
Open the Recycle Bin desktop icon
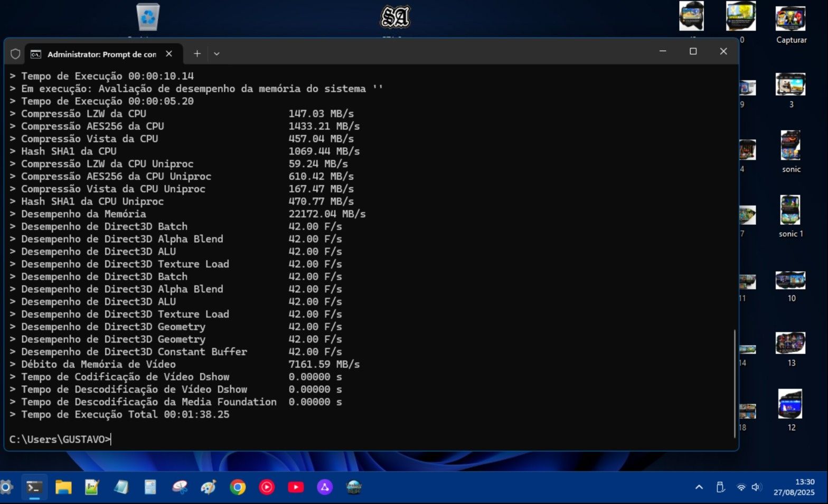(148, 17)
